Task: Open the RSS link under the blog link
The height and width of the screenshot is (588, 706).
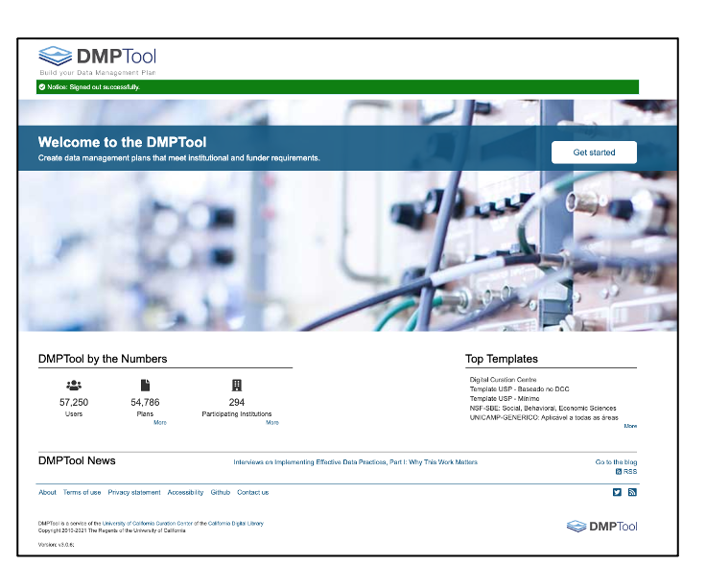Action: (x=626, y=472)
